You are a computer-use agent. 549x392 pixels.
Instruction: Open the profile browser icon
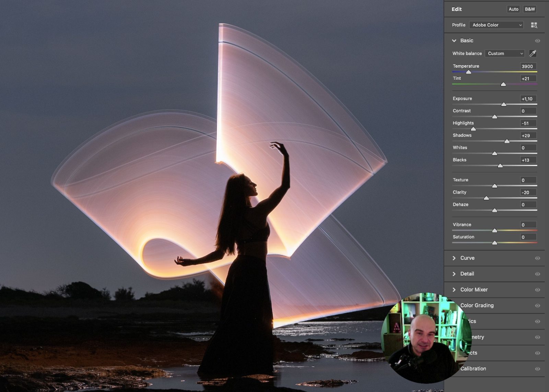[x=534, y=25]
